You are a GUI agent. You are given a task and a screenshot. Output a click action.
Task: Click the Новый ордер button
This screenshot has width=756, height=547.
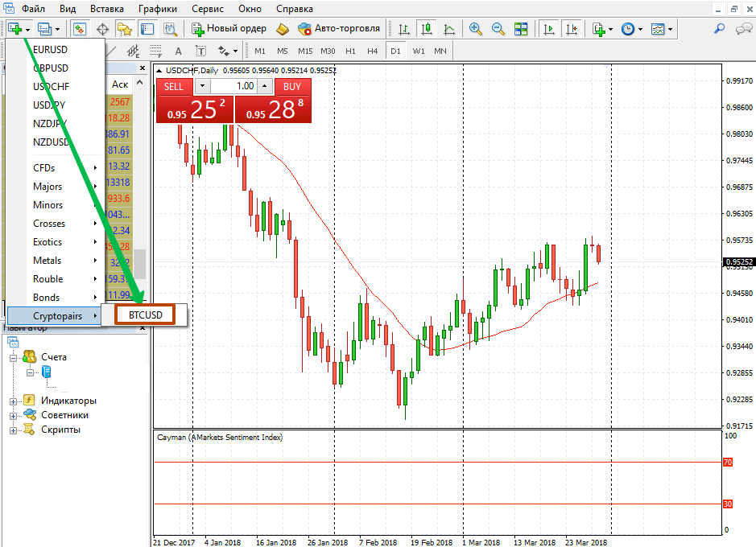[x=229, y=29]
